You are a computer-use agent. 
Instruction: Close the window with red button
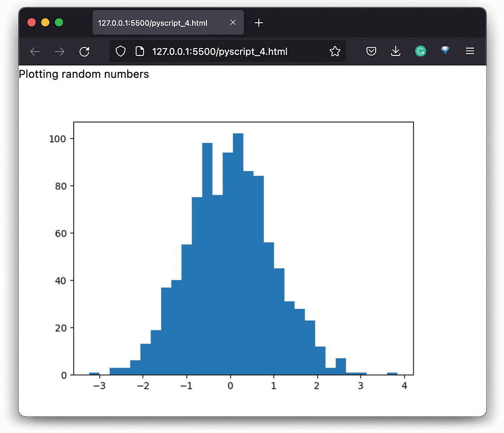coord(32,22)
